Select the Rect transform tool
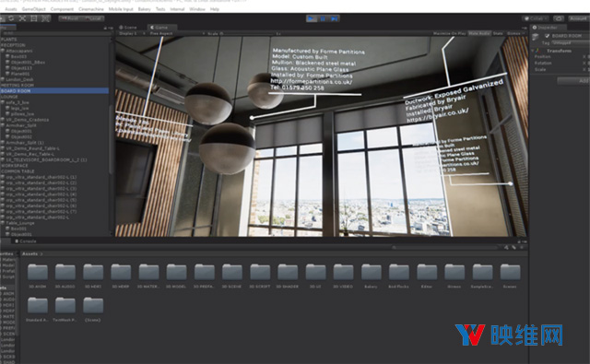 pos(34,18)
